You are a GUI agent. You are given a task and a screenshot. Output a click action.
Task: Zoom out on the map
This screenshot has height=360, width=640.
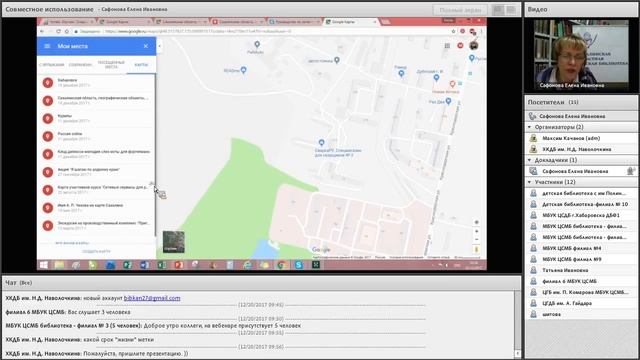click(x=476, y=239)
